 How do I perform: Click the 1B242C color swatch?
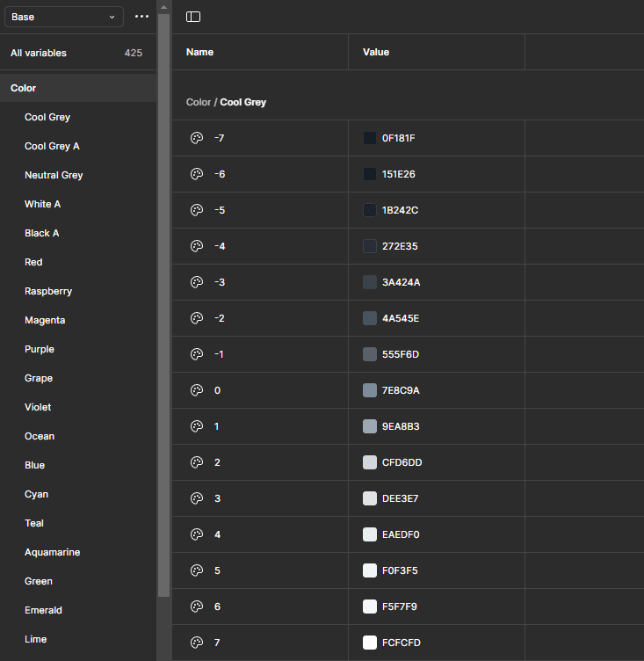click(x=370, y=210)
